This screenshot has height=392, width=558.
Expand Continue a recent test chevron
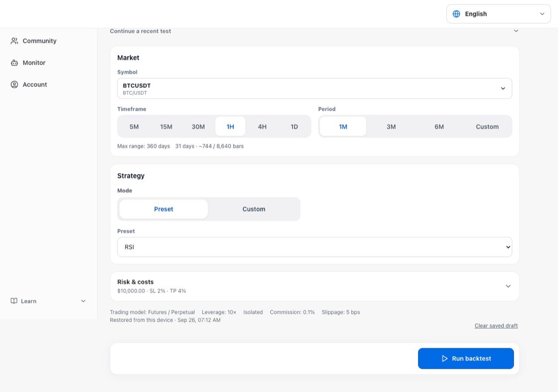click(x=516, y=31)
